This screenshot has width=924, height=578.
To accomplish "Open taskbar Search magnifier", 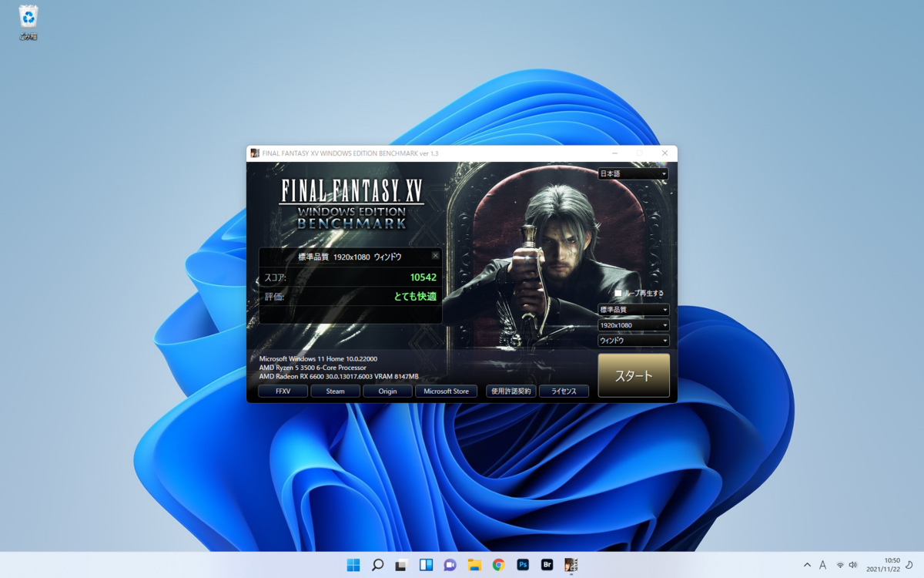I will [377, 565].
